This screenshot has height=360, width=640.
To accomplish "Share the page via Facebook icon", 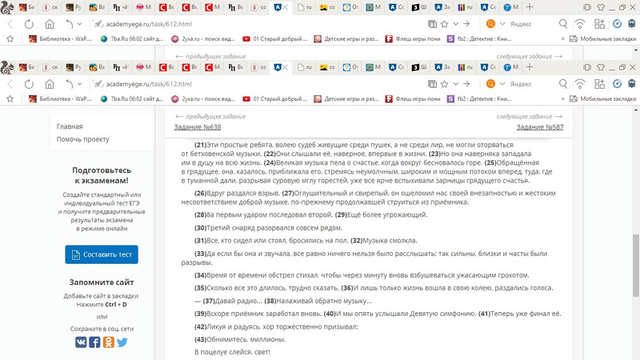I will pos(95,342).
